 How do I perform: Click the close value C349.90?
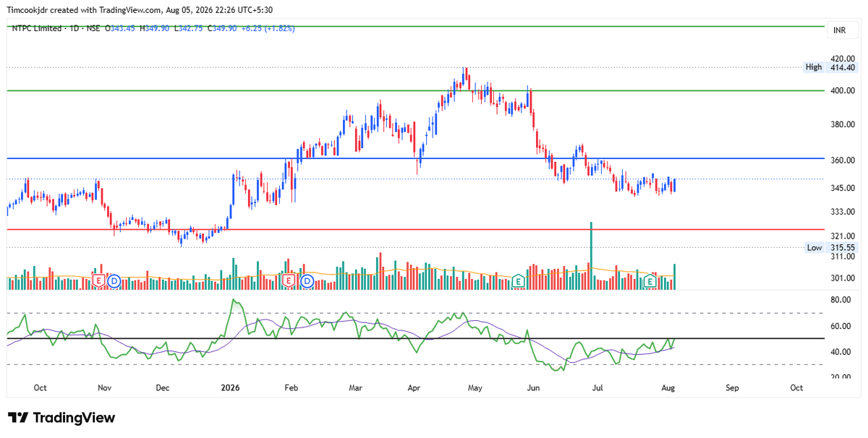(x=221, y=28)
